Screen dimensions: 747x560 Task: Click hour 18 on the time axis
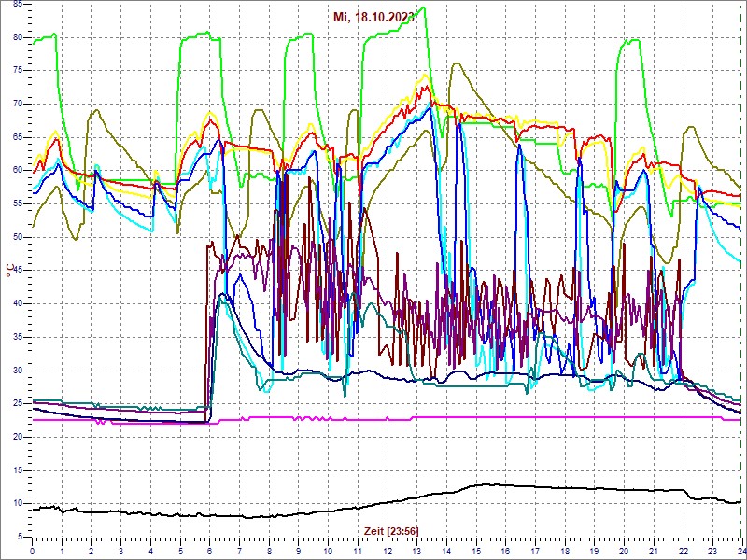(x=565, y=551)
